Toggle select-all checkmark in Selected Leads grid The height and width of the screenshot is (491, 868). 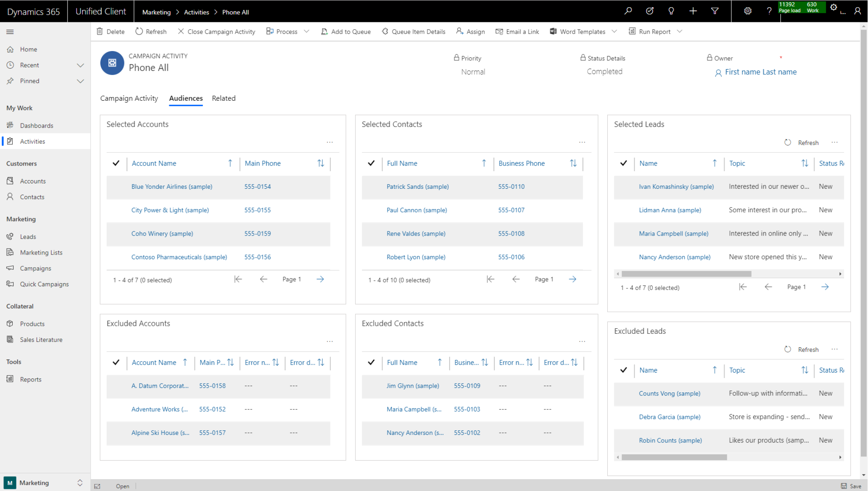point(623,163)
